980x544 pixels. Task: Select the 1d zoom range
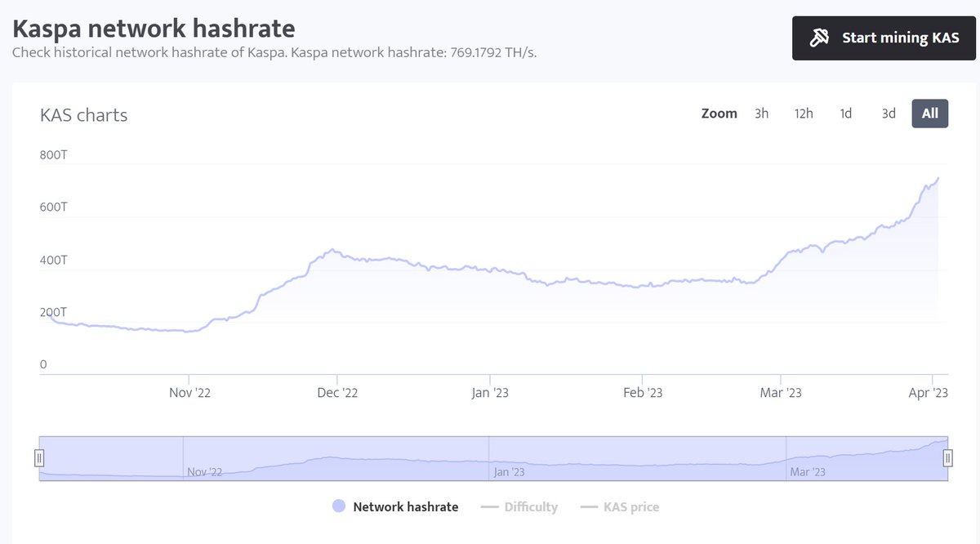846,114
